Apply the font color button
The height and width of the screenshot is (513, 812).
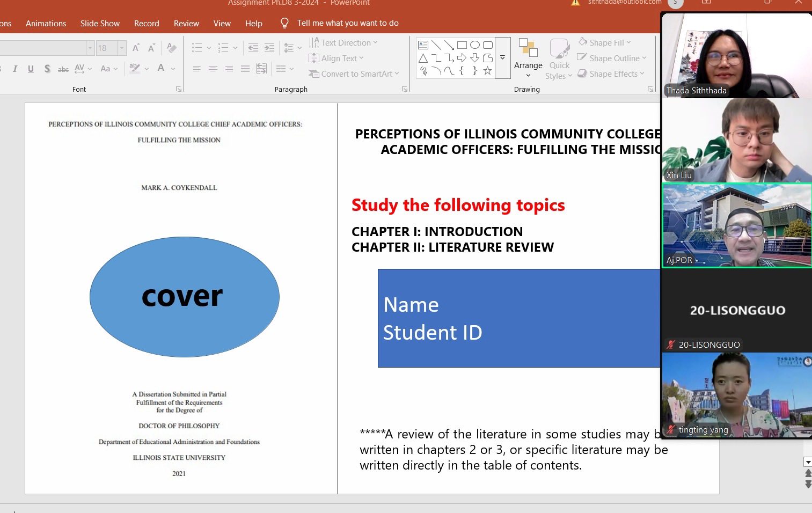161,68
